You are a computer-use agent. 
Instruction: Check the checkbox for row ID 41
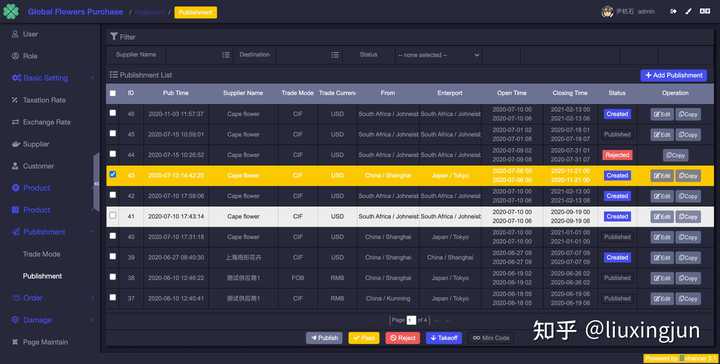click(112, 215)
